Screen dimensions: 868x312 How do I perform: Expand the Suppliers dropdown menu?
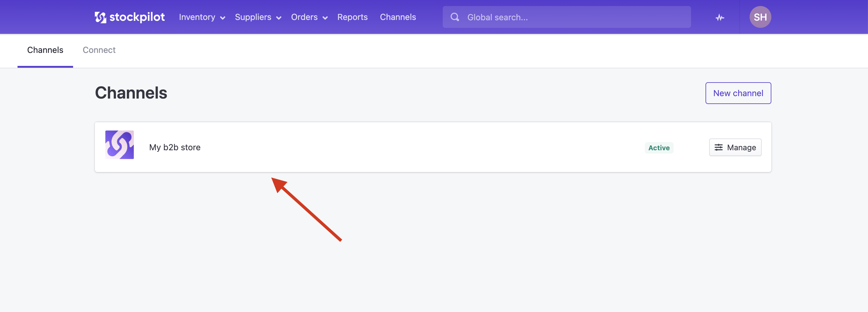pyautogui.click(x=258, y=17)
